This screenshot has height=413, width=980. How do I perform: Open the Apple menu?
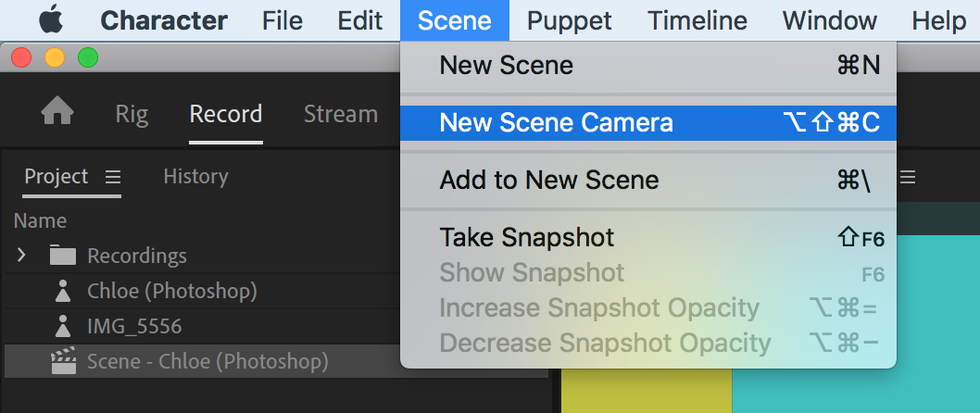51,19
